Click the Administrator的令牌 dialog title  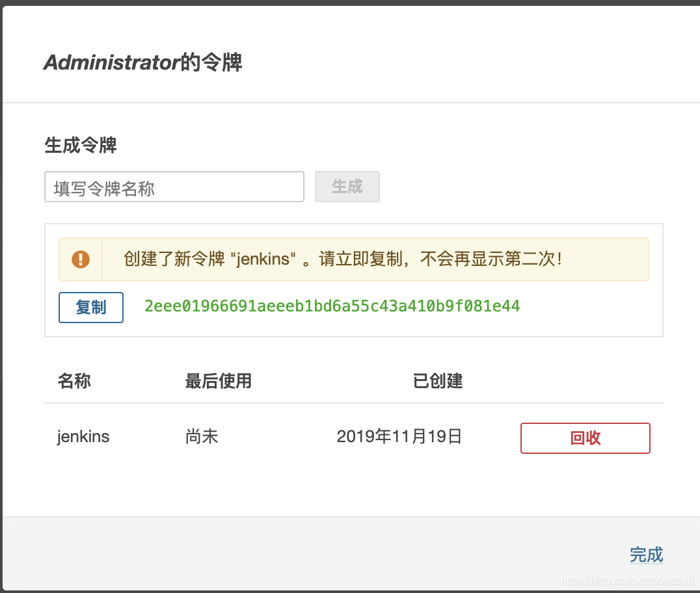143,62
